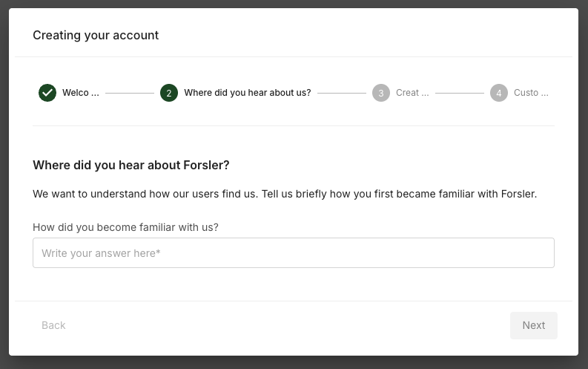Focus the 'Write your answer here' field
The image size is (588, 369).
[x=294, y=252]
